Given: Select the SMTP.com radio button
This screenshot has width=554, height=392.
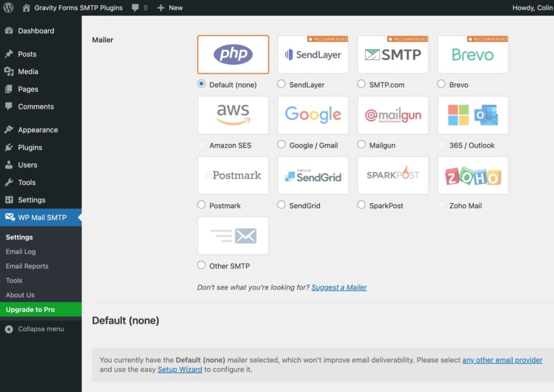Looking at the screenshot, I should point(361,84).
